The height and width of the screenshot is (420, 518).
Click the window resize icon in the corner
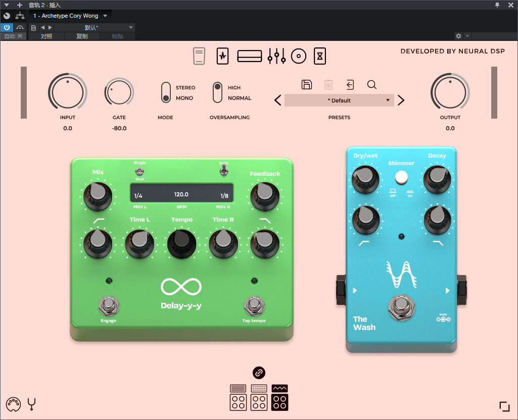coord(504,406)
